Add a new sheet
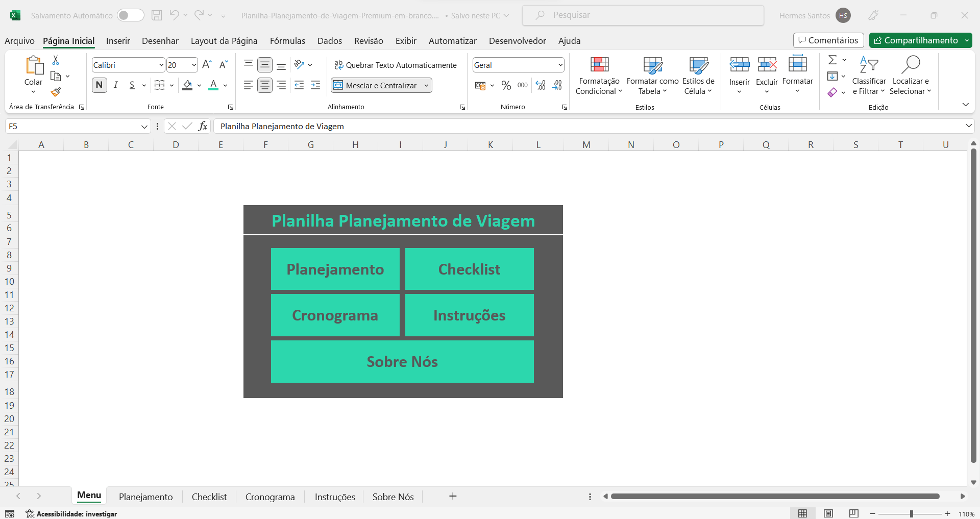This screenshot has width=980, height=519. pyautogui.click(x=453, y=496)
